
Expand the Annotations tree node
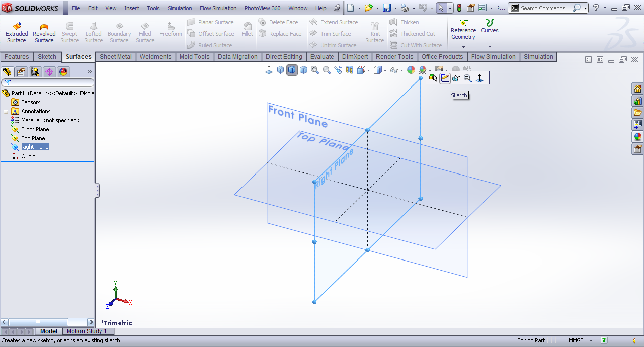pos(6,111)
